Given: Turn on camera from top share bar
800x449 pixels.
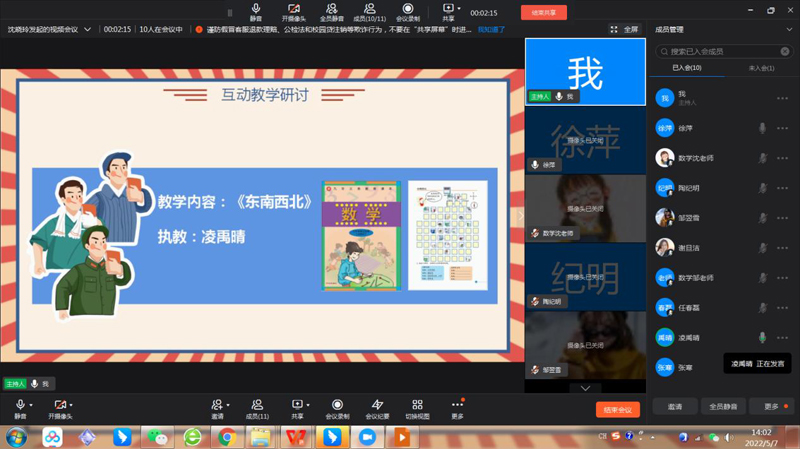Looking at the screenshot, I should pyautogui.click(x=294, y=12).
